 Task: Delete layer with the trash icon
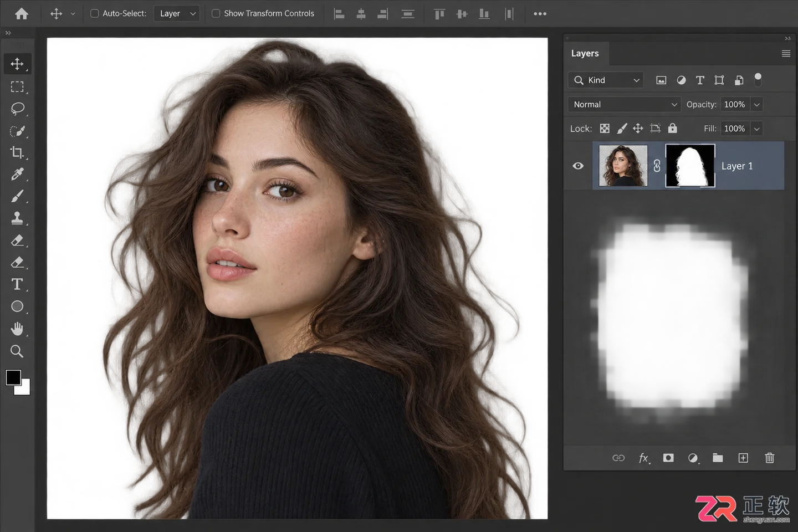tap(770, 458)
